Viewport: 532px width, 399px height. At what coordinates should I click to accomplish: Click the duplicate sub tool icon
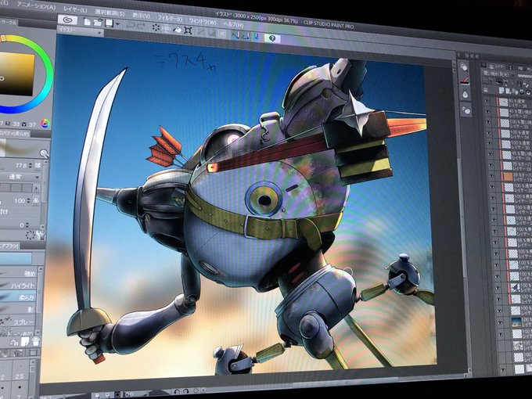25,341
